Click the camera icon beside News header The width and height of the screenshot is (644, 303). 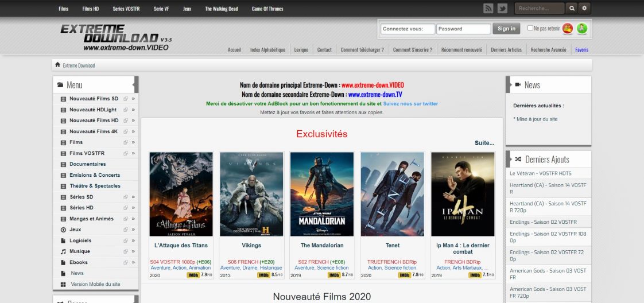[518, 84]
